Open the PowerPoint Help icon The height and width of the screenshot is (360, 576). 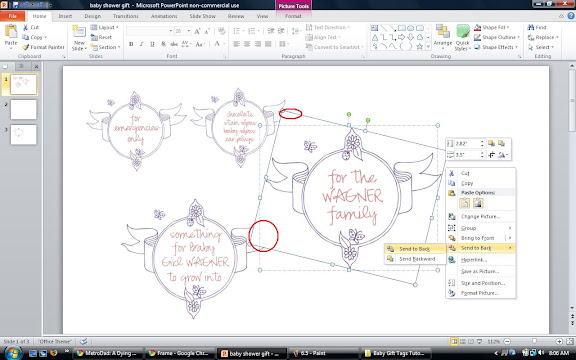point(571,16)
